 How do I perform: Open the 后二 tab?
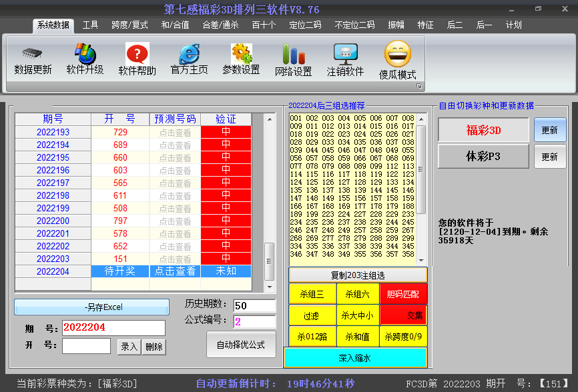455,25
